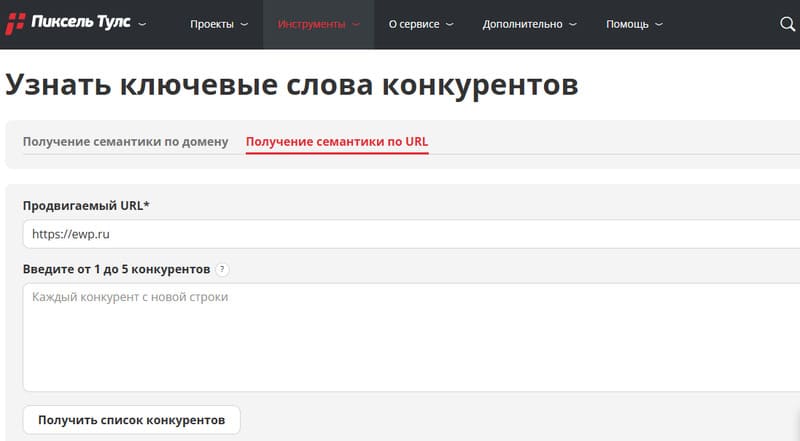Click the Введите от 1 до 5 конкурентов label
Screen dimensions: 800x441
click(x=116, y=269)
